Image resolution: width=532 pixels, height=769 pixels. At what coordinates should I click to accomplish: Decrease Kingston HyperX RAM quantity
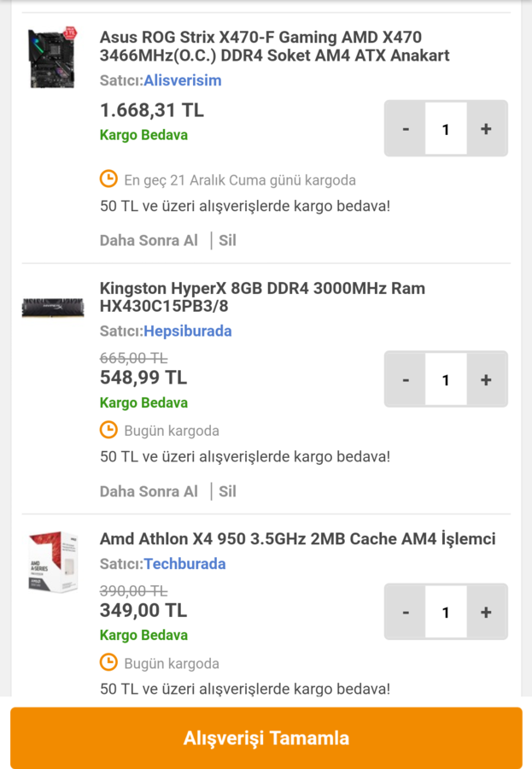click(x=406, y=380)
